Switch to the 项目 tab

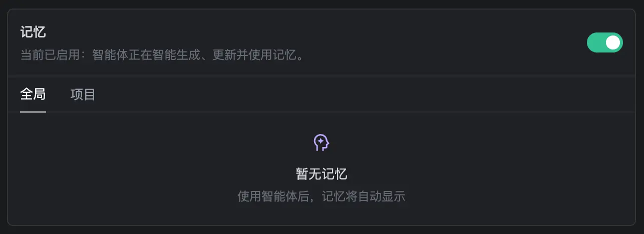[x=83, y=94]
